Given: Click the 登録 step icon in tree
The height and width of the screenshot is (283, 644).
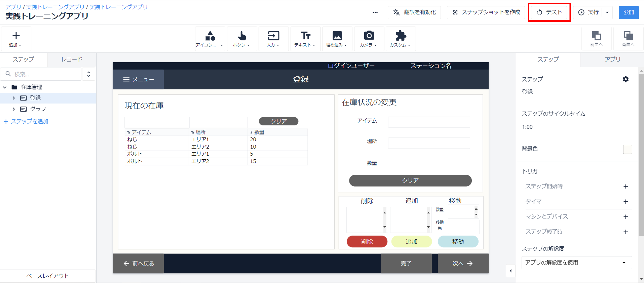Looking at the screenshot, I should [x=23, y=98].
